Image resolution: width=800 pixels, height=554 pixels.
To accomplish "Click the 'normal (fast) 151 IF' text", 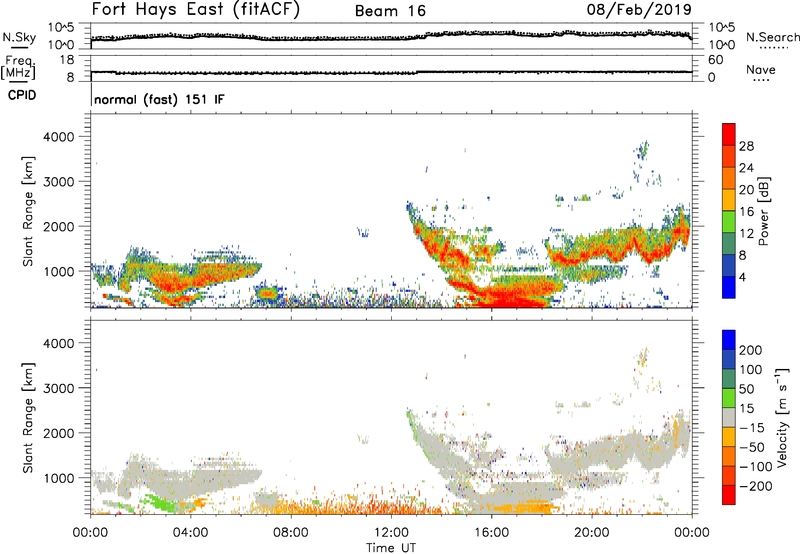I will [x=159, y=99].
